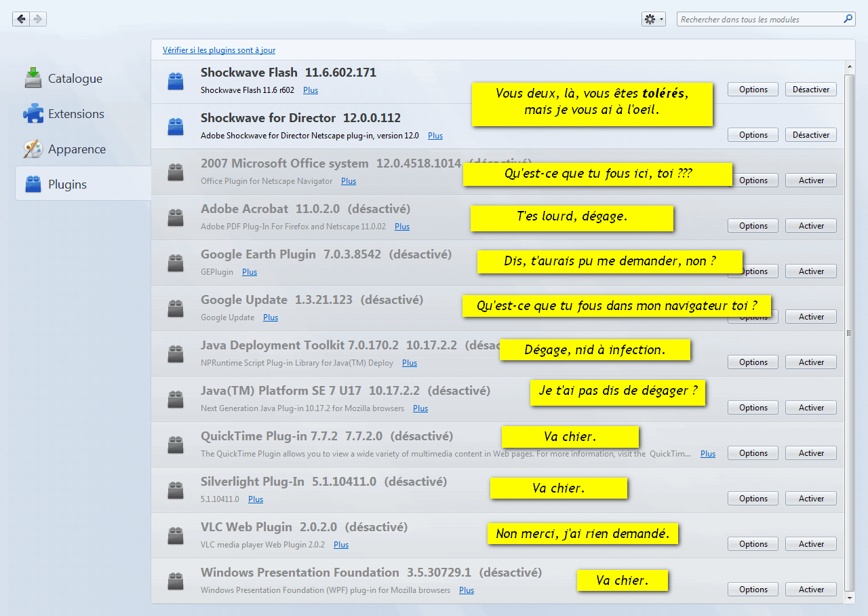Activate the Java Deployment Toolkit plugin

click(x=811, y=362)
